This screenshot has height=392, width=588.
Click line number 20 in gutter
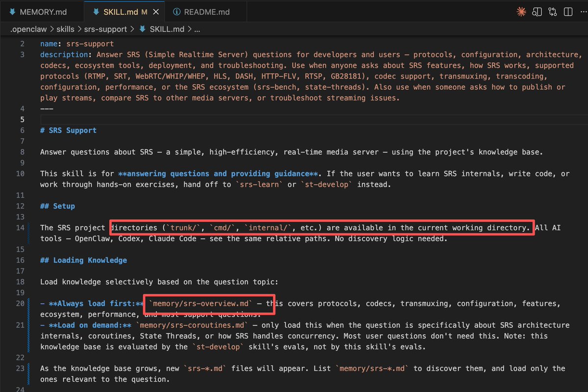(x=20, y=304)
